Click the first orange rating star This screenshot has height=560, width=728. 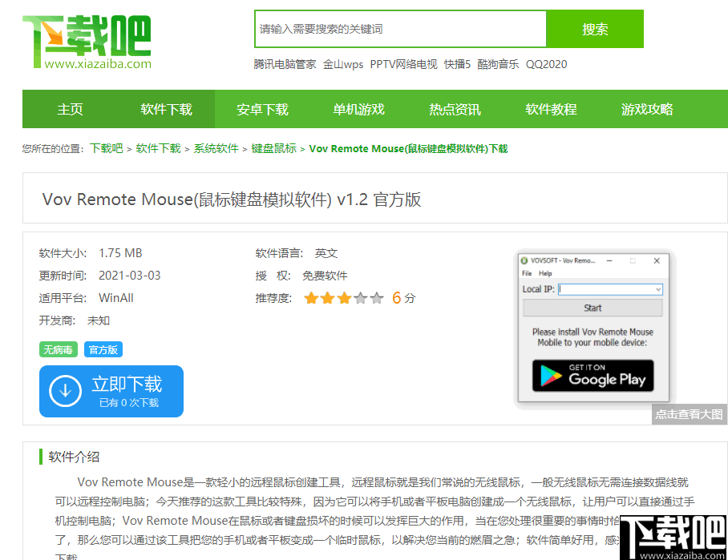[311, 298]
